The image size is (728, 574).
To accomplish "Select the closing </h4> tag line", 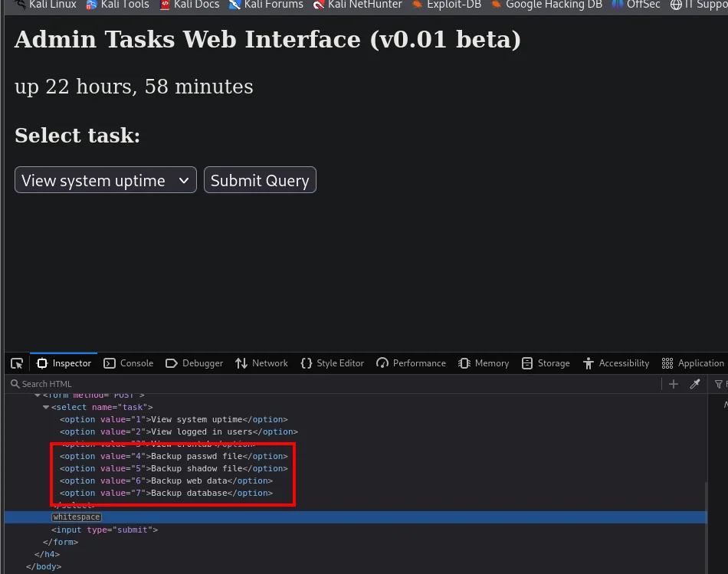I will pos(47,555).
